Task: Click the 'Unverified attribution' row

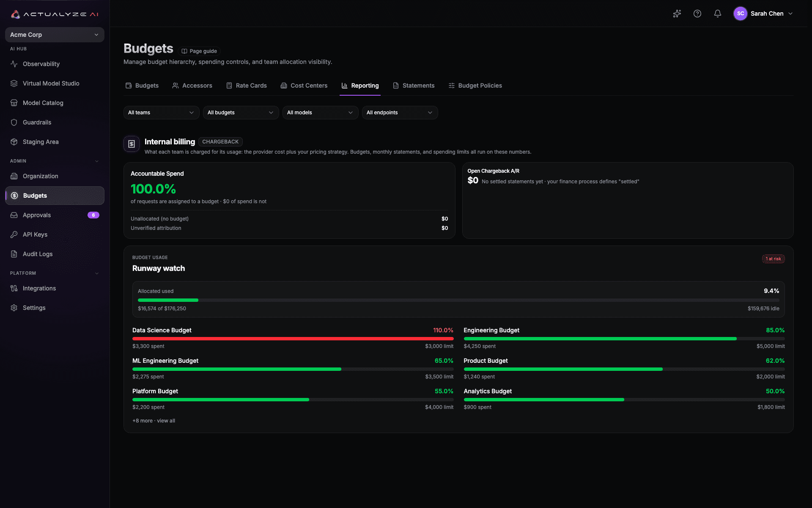Action: 289,228
